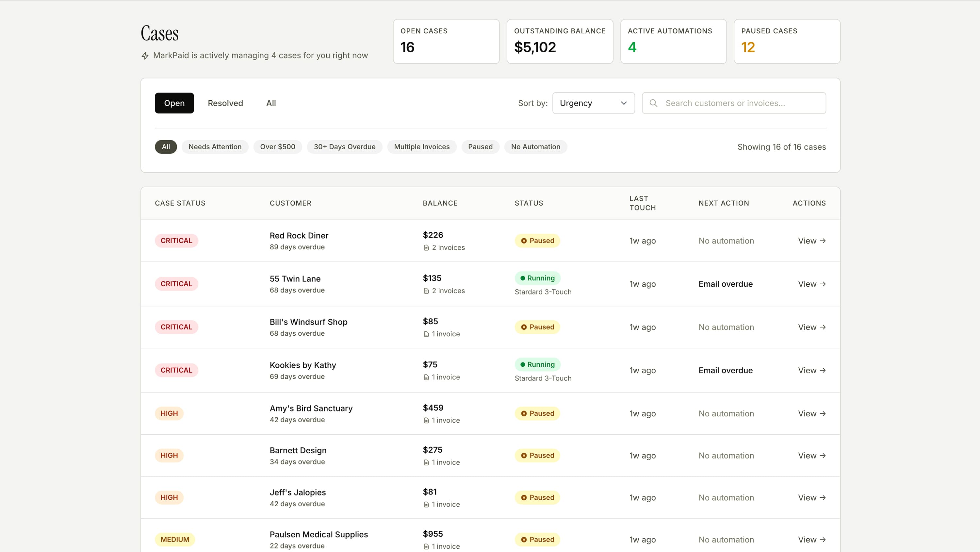This screenshot has height=552, width=980.
Task: Click the pause icon on Paulsen Medical Supplies status
Action: pyautogui.click(x=525, y=540)
